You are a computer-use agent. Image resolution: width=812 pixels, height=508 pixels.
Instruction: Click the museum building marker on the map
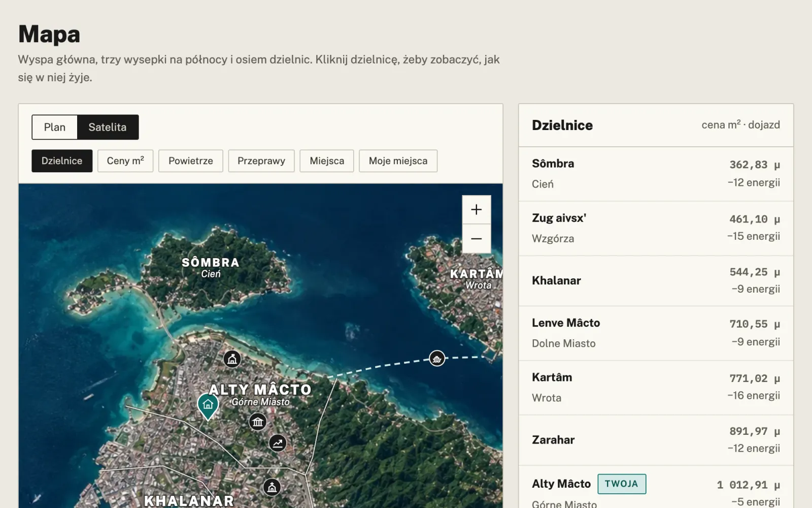(258, 422)
